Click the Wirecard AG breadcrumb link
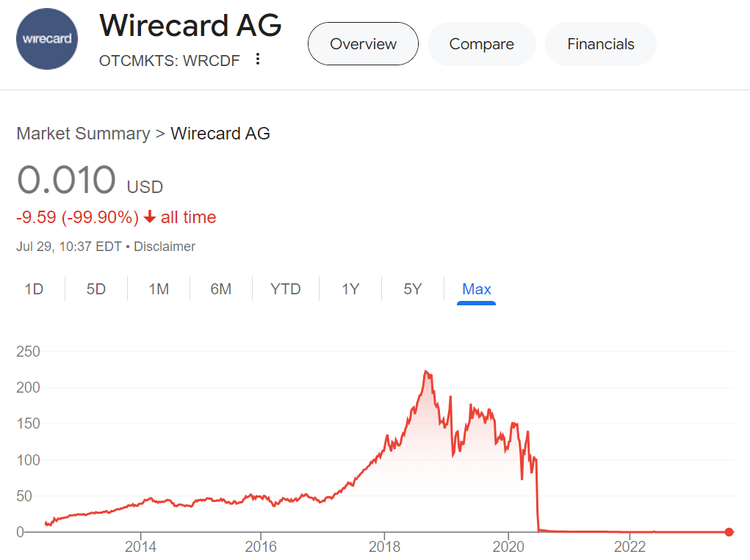 coord(220,134)
